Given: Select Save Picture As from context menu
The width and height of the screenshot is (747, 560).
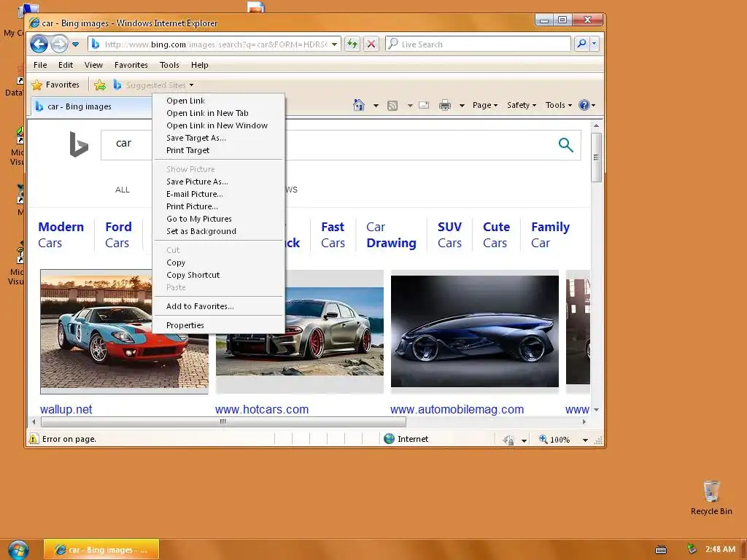Looking at the screenshot, I should (218, 182).
